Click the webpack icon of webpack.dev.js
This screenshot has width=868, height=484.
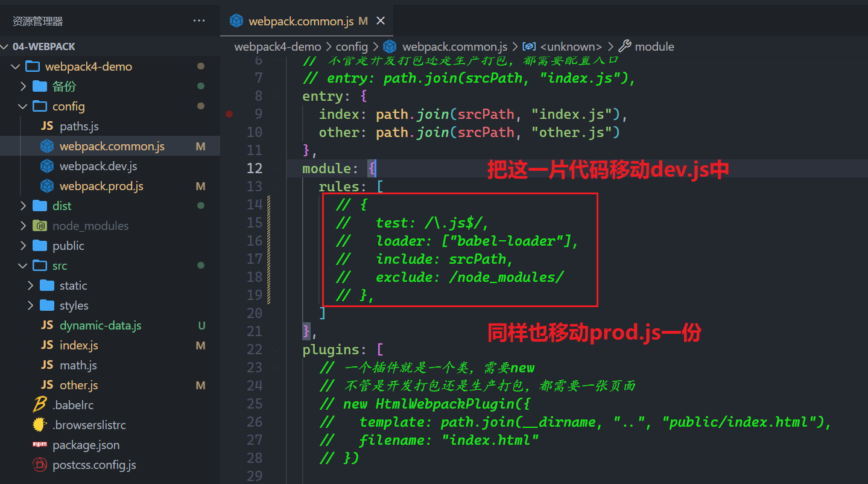point(47,166)
